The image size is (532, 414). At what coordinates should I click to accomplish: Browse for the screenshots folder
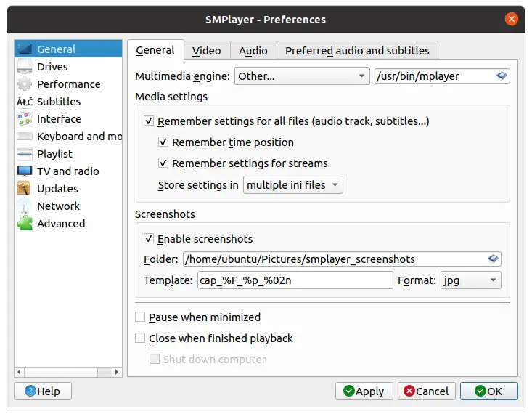[x=493, y=259]
